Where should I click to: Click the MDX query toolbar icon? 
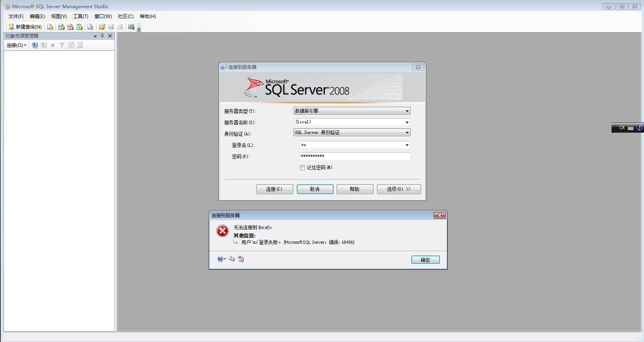click(x=61, y=27)
